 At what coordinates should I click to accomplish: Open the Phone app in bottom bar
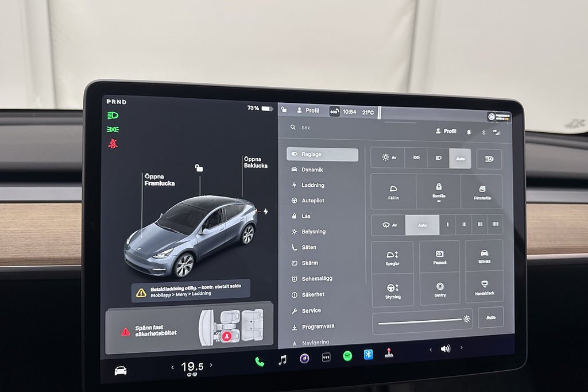[x=260, y=362]
